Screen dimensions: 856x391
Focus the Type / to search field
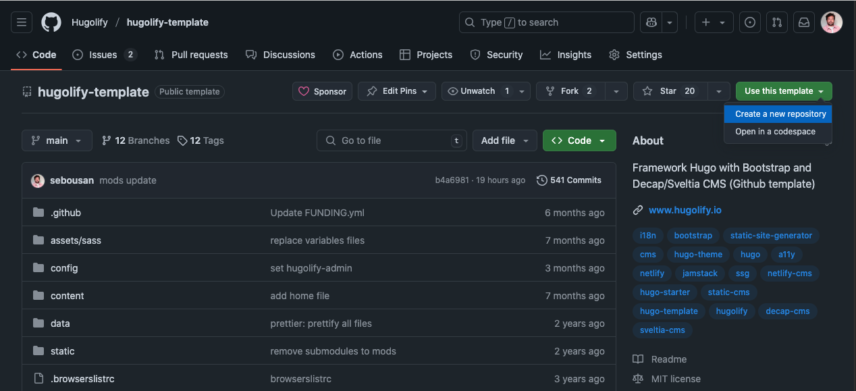point(546,22)
